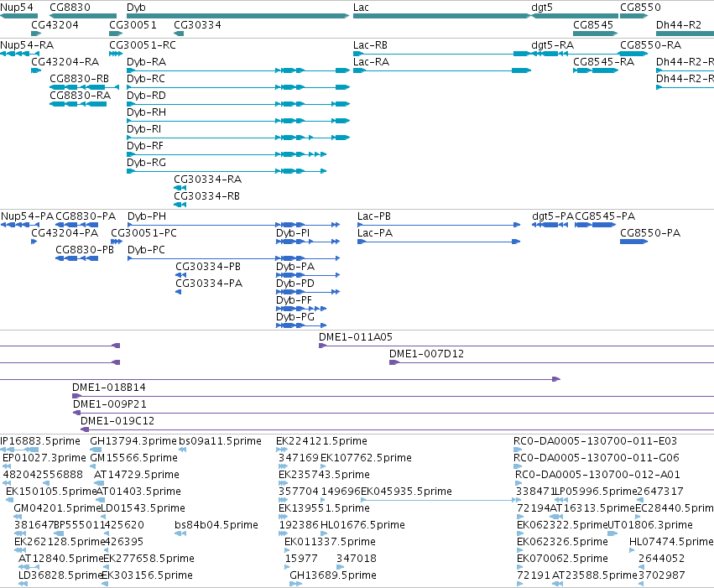Screen dimensions: 714x588
Task: Select the CG8830 gene label
Action: 70,8
